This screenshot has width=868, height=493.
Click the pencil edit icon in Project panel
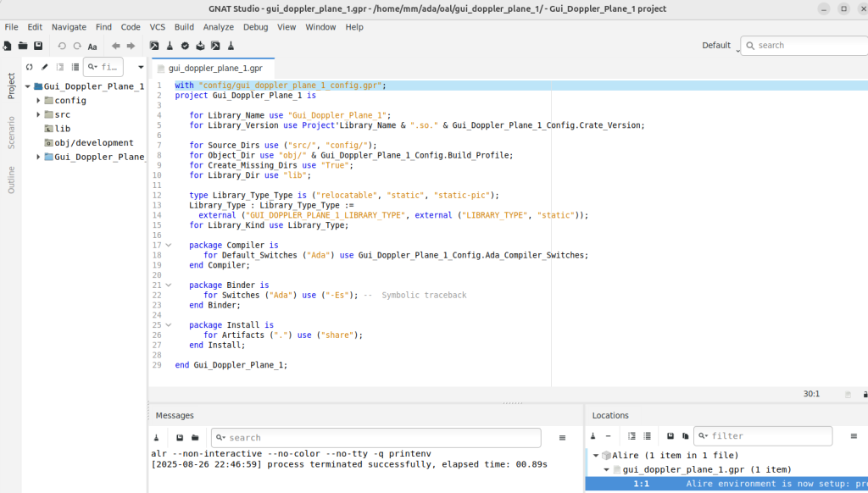point(44,67)
